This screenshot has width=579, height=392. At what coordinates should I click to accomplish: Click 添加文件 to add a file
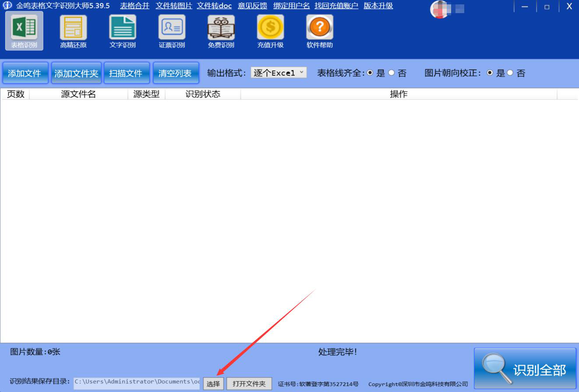click(x=25, y=73)
